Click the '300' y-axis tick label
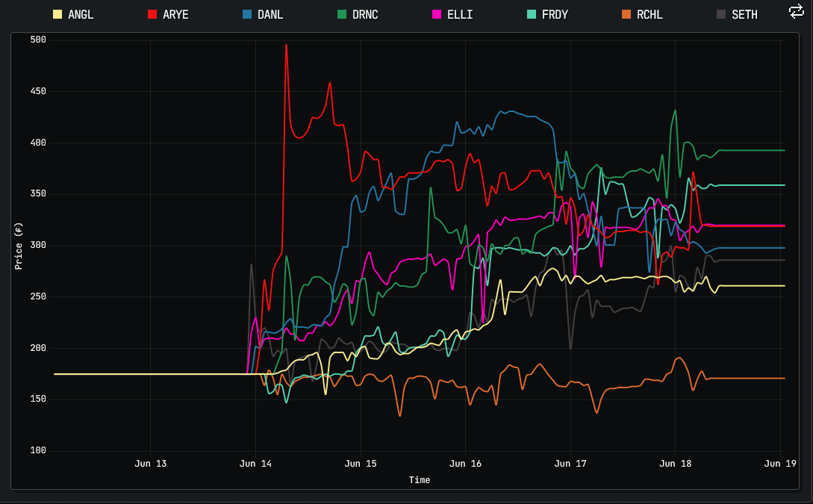Screen dimensions: 813x504 click(x=38, y=245)
